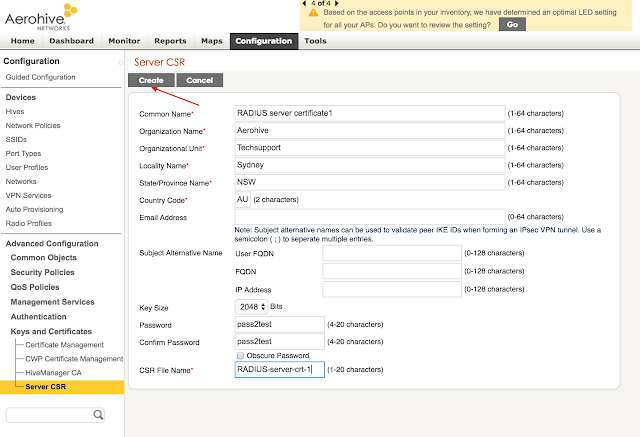This screenshot has width=640, height=437.
Task: Open Radio Profiles in sidebar
Action: click(x=29, y=223)
